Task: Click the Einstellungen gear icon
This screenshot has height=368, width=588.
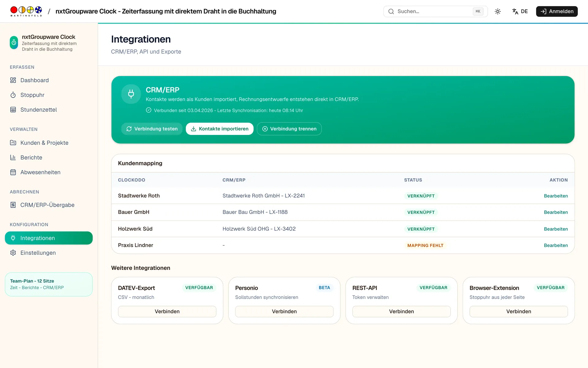Action: pyautogui.click(x=13, y=253)
